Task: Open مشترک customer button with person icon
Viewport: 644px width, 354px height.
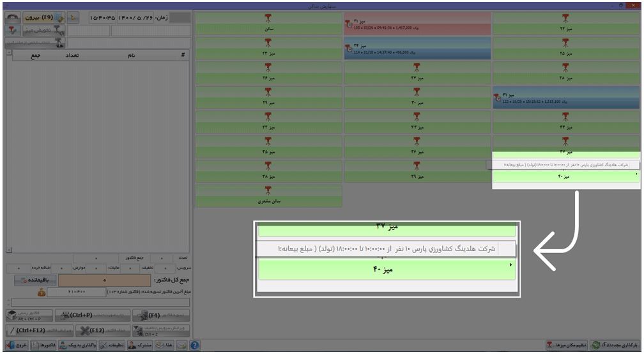Action: pyautogui.click(x=139, y=346)
